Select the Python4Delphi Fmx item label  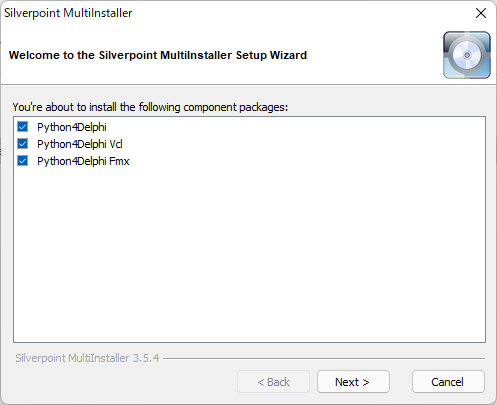pos(83,161)
